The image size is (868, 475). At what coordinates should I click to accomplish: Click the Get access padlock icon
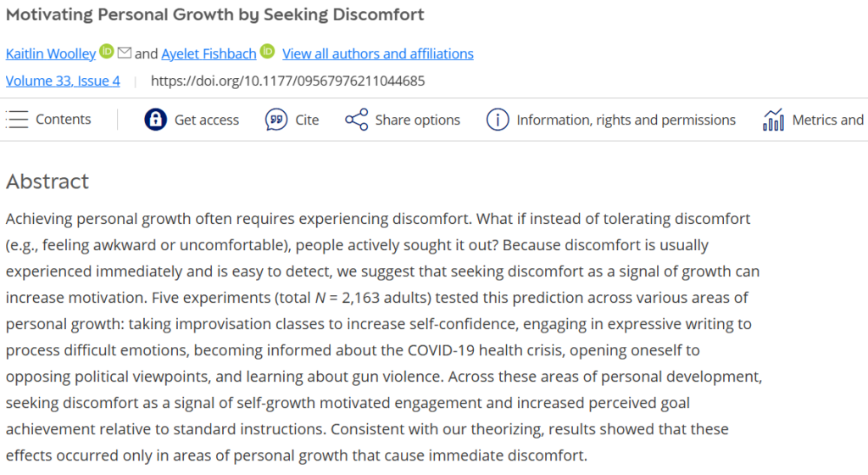[x=155, y=120]
